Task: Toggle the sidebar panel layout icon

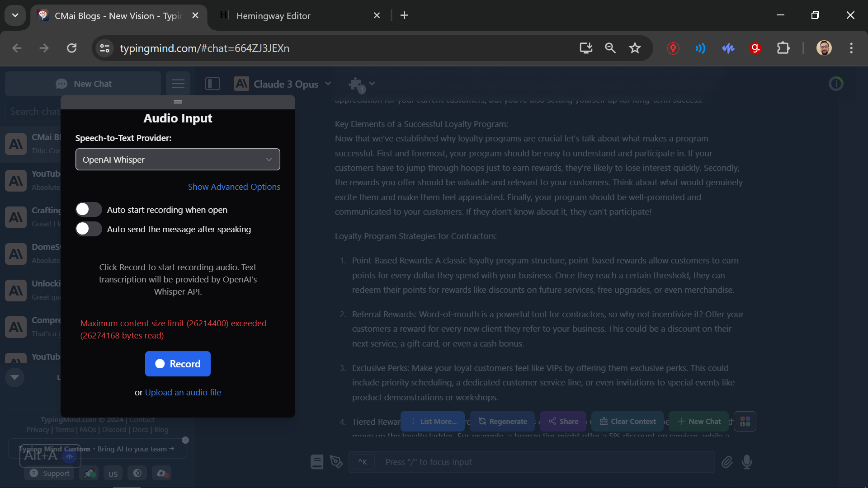Action: pyautogui.click(x=212, y=84)
